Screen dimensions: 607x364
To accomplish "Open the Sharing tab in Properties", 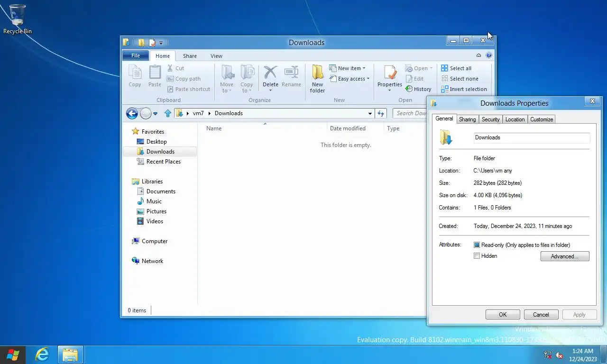I will click(x=467, y=119).
